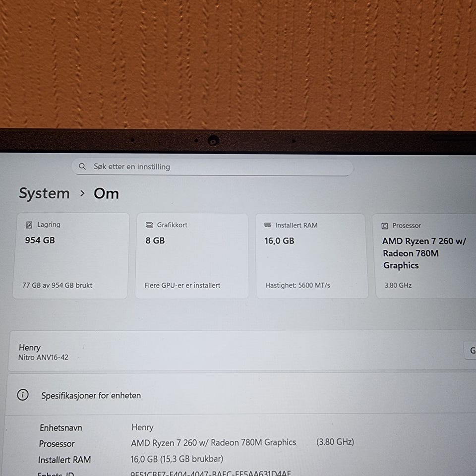Screen dimensions: 476x476
Task: Click the info icon beside Spesifikasjoner
Action: click(x=23, y=395)
